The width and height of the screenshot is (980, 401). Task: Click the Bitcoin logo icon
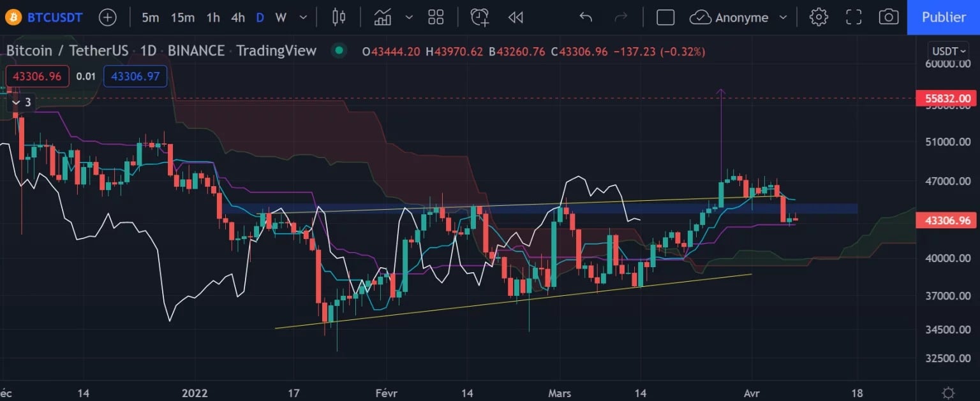coord(13,17)
